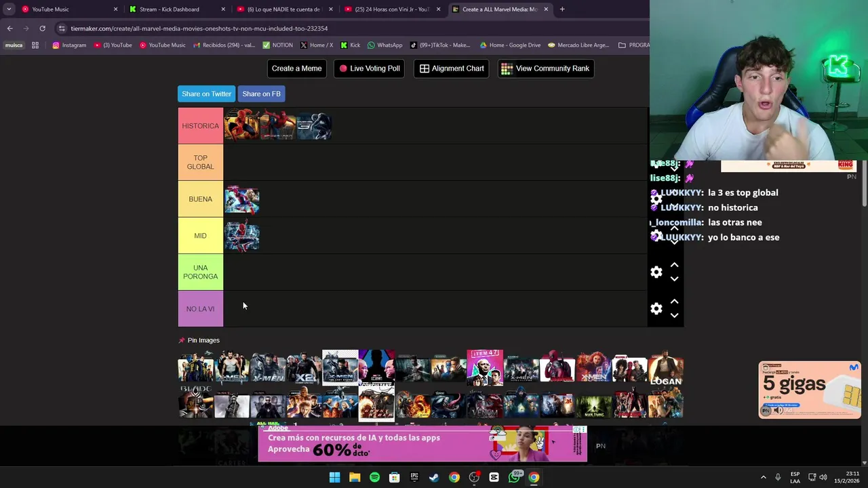This screenshot has height=488, width=868.
Task: Open Instagram bookmark
Action: click(69, 45)
